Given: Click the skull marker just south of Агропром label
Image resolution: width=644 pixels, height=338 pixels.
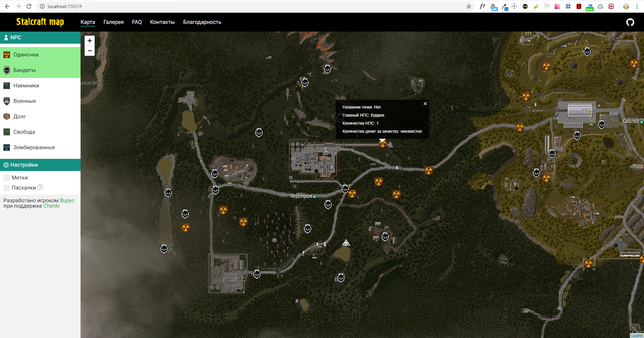Looking at the screenshot, I should (328, 204).
